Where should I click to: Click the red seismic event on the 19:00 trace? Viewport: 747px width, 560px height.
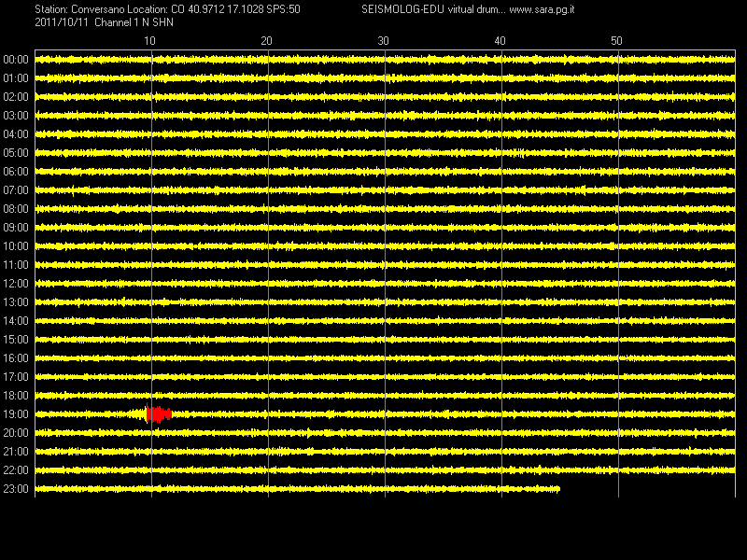[158, 413]
